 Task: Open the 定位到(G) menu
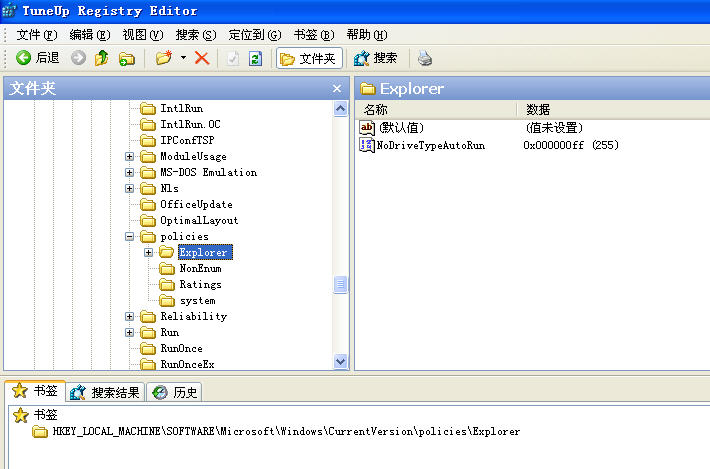254,35
